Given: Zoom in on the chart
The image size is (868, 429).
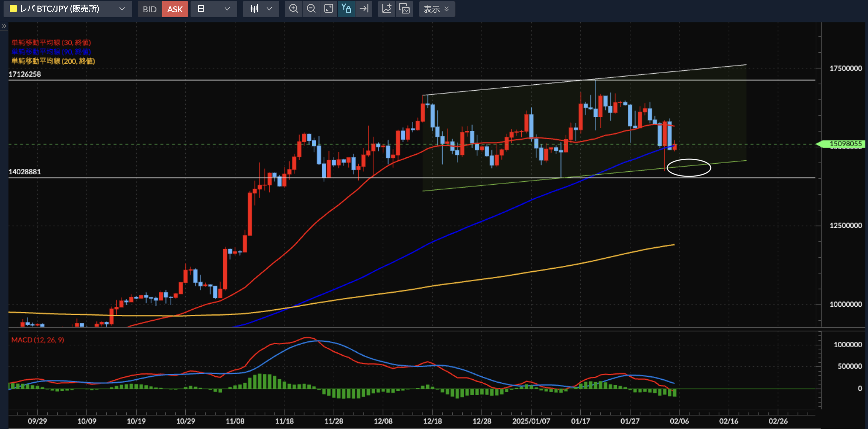Looking at the screenshot, I should pyautogui.click(x=293, y=9).
